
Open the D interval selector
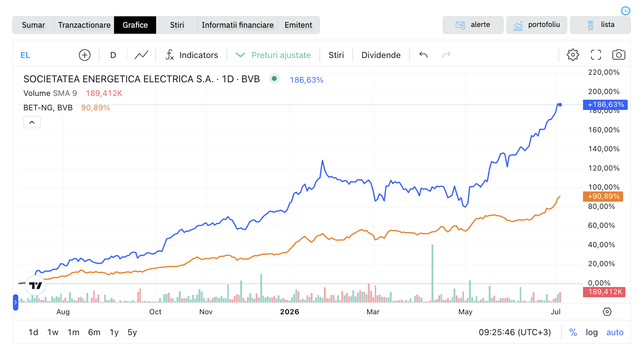click(x=113, y=55)
